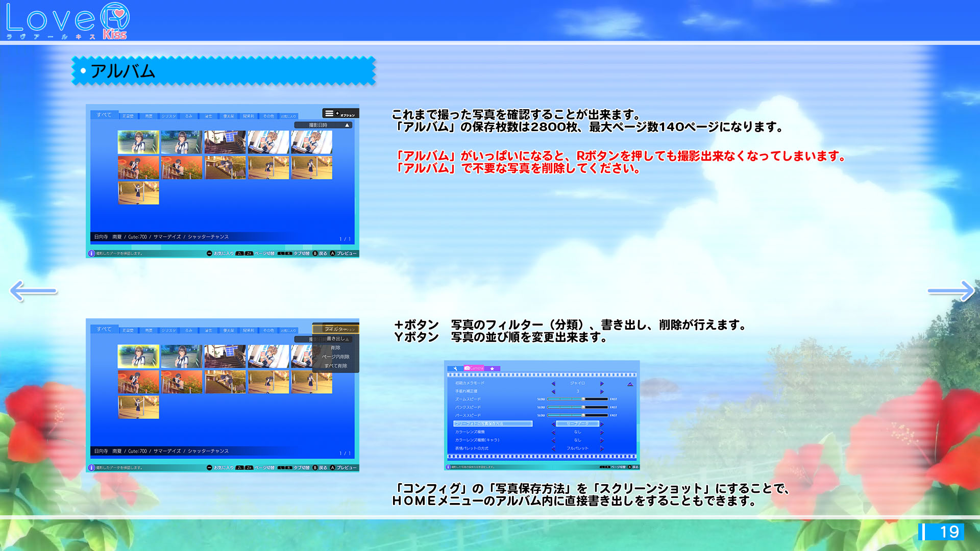Click the info icon in lower album footer
Image resolution: width=980 pixels, height=551 pixels.
tap(91, 468)
